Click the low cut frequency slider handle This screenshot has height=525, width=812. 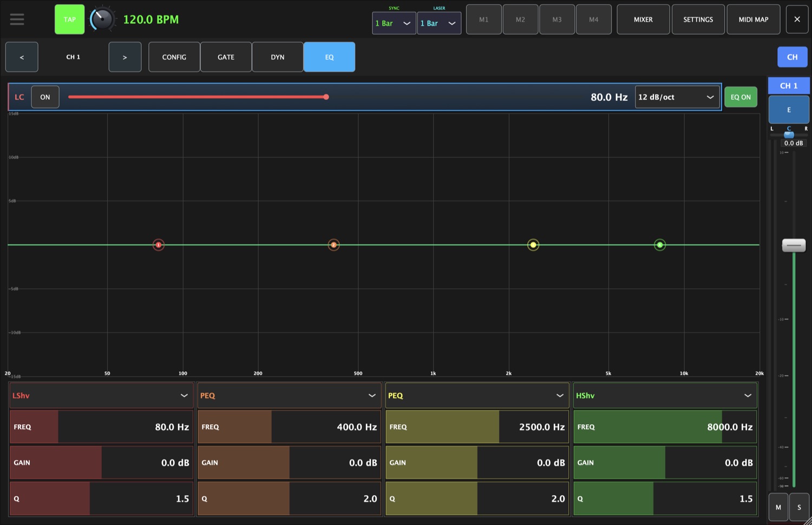click(x=326, y=97)
